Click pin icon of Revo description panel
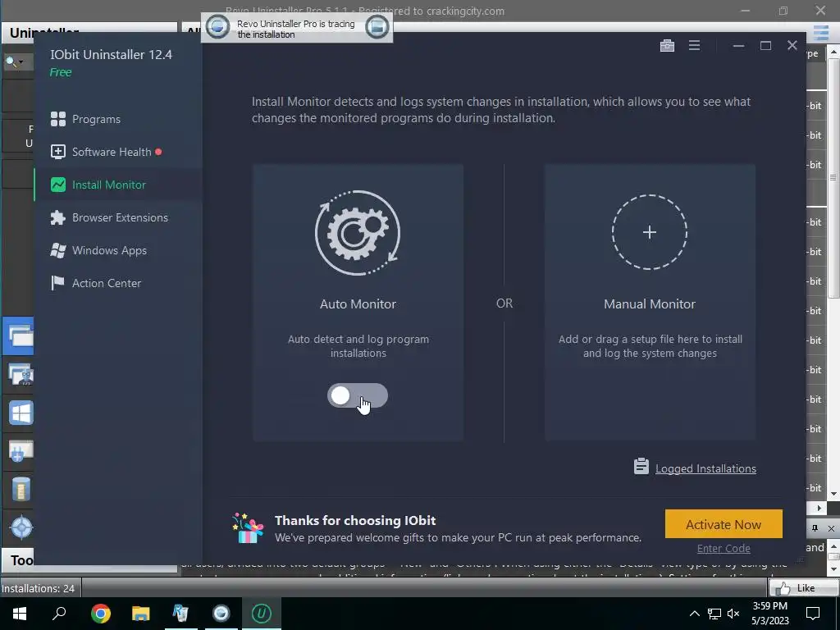The width and height of the screenshot is (840, 630). pos(815,528)
